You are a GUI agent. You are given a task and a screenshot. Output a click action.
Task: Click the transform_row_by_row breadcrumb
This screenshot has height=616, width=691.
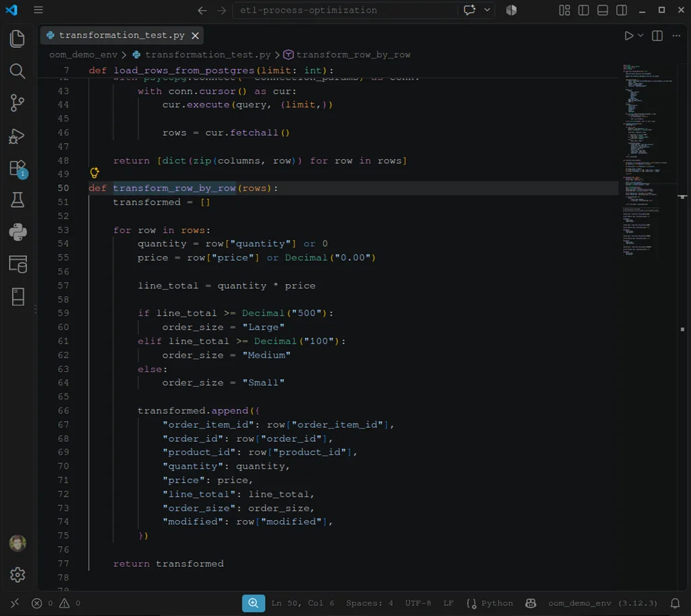[x=353, y=55]
